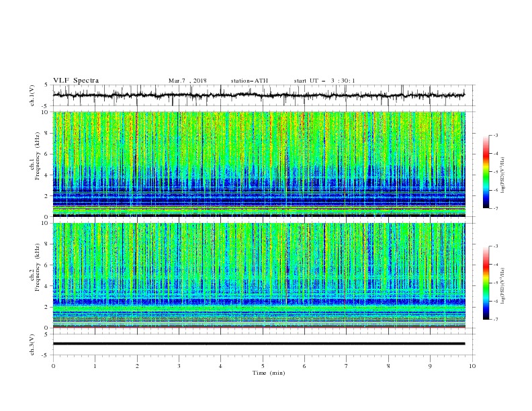Image resolution: width=532 pixels, height=411 pixels.
Task: Click the "ch.1(V)" waveform axis label
Action: 32,95
